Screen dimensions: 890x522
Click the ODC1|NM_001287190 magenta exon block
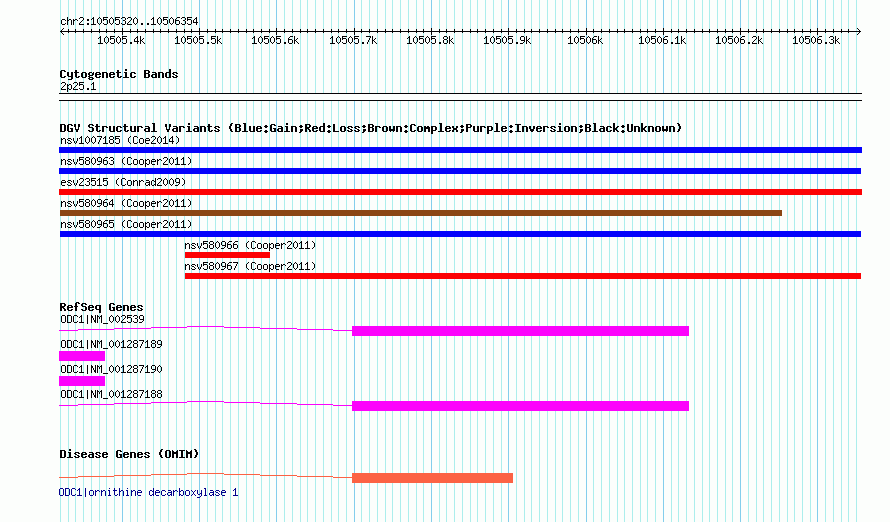click(x=82, y=381)
